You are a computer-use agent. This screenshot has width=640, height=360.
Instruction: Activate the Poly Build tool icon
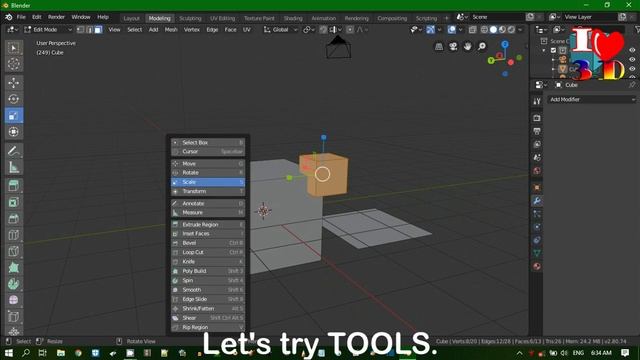point(13,267)
